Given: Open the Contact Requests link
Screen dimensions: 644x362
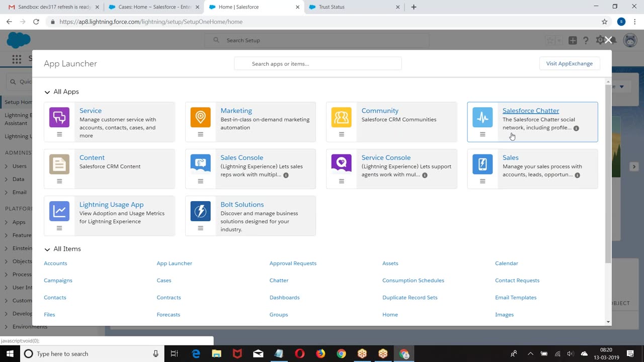Looking at the screenshot, I should click(x=517, y=281).
